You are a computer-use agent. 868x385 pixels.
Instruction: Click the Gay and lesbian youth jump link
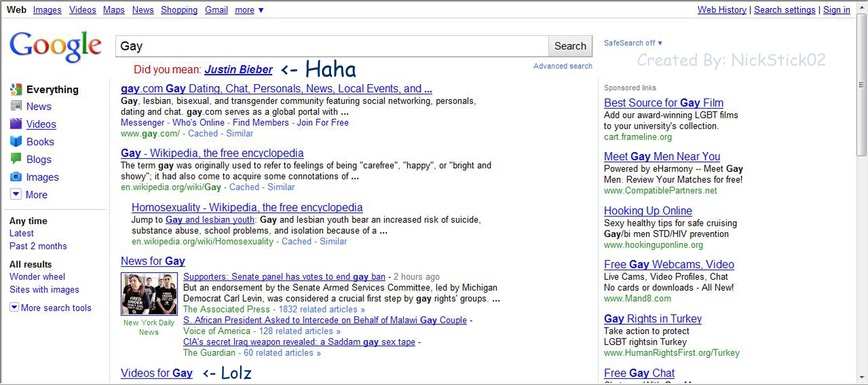coord(210,220)
